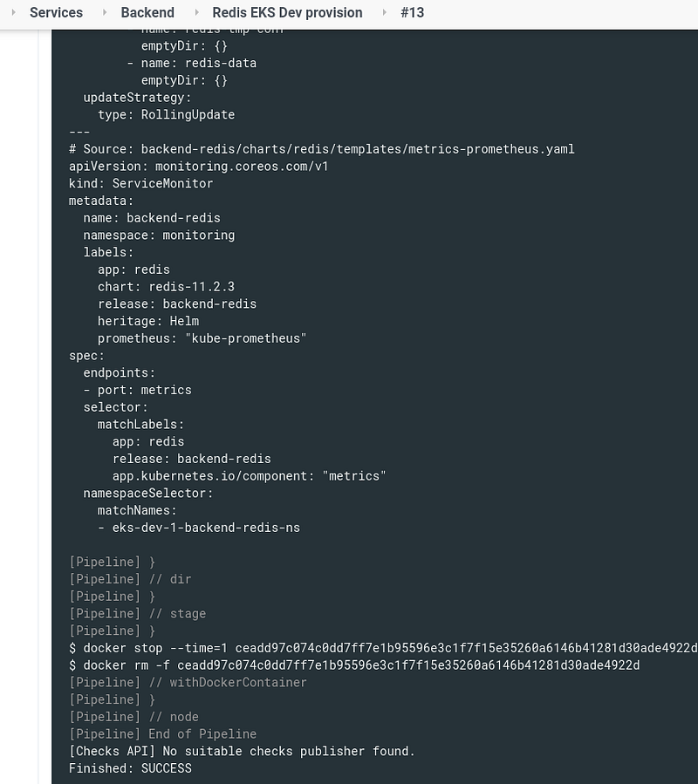698x784 pixels.
Task: Expand chevron between Services and Backend
Action: (x=105, y=12)
